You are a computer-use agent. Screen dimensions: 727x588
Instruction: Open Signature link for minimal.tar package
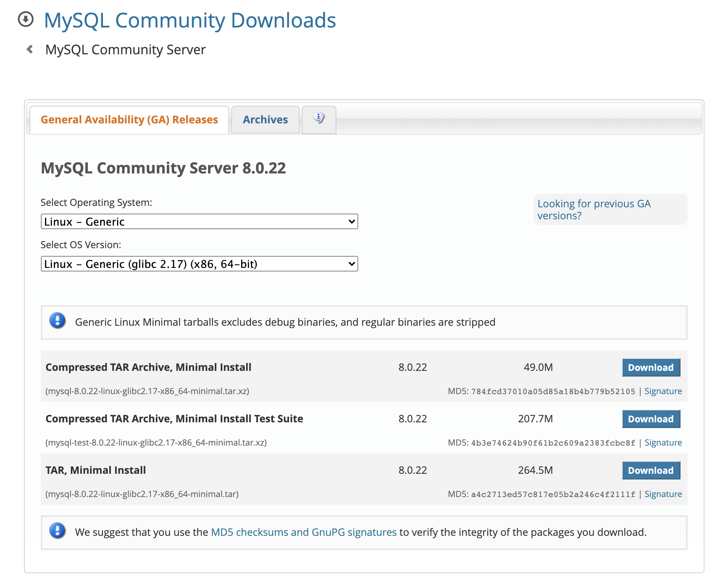[x=663, y=494]
